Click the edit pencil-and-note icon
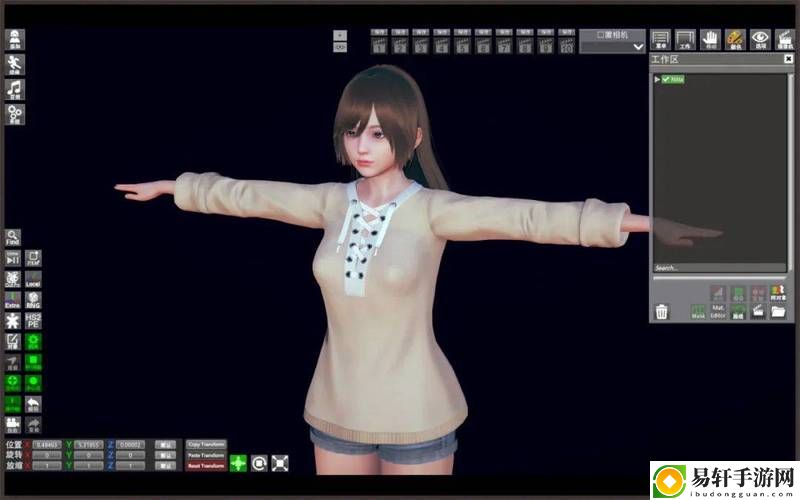 coord(13,342)
